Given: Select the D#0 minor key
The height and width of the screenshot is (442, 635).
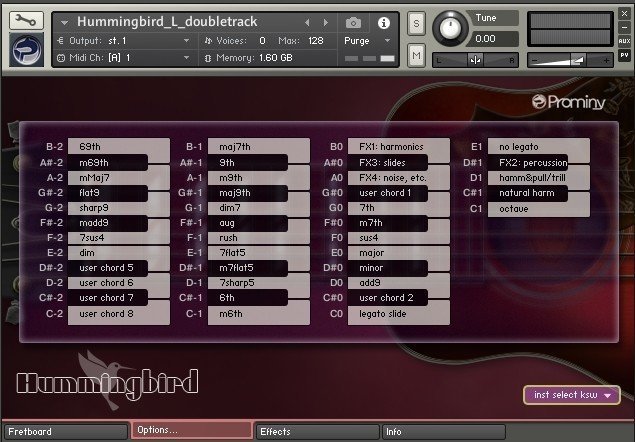Looking at the screenshot, I should pyautogui.click(x=388, y=268).
